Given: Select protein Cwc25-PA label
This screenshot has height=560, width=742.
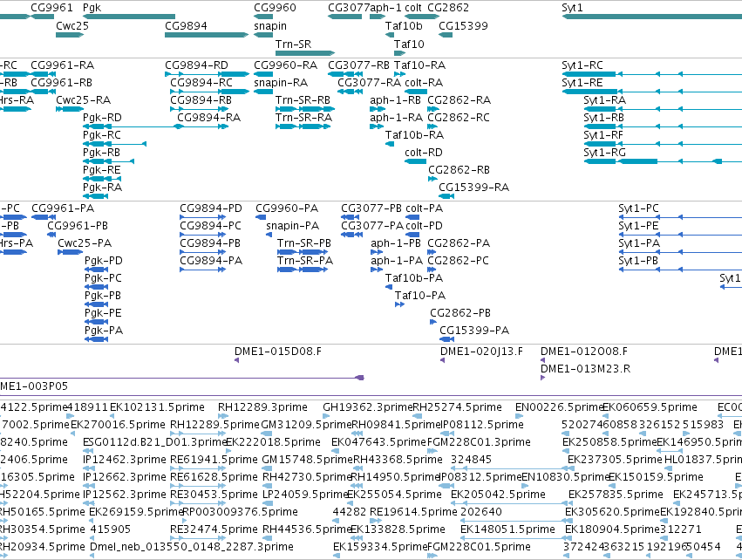Looking at the screenshot, I should 85,243.
